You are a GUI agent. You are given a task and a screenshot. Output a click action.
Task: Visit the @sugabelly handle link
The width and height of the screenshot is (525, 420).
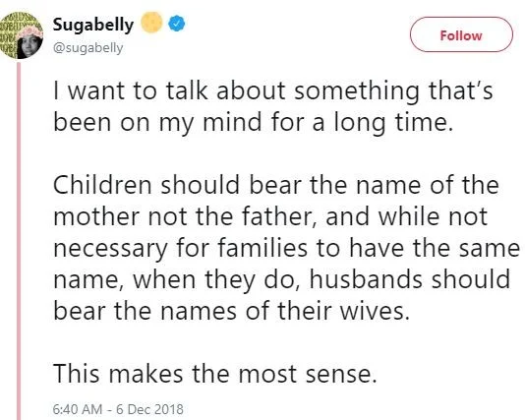(x=88, y=48)
